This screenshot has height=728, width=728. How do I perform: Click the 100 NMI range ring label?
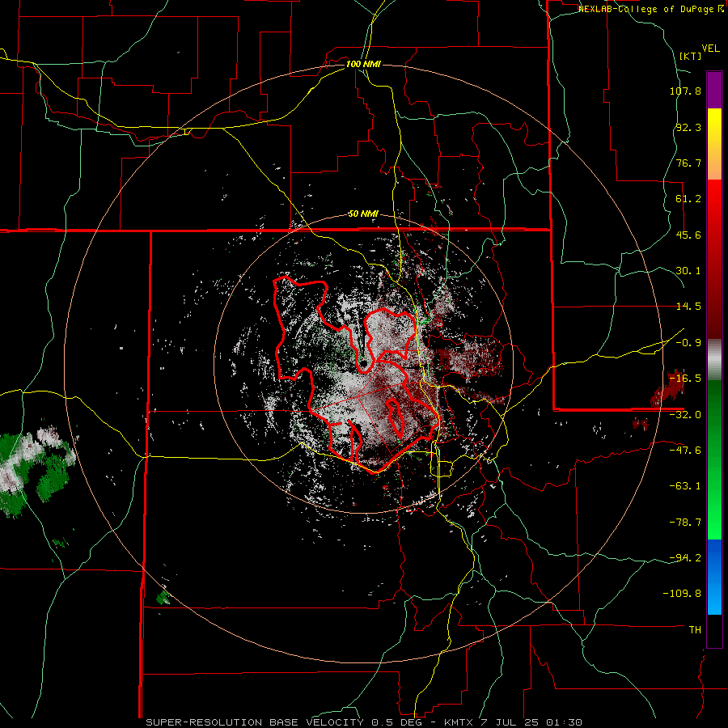(x=363, y=64)
